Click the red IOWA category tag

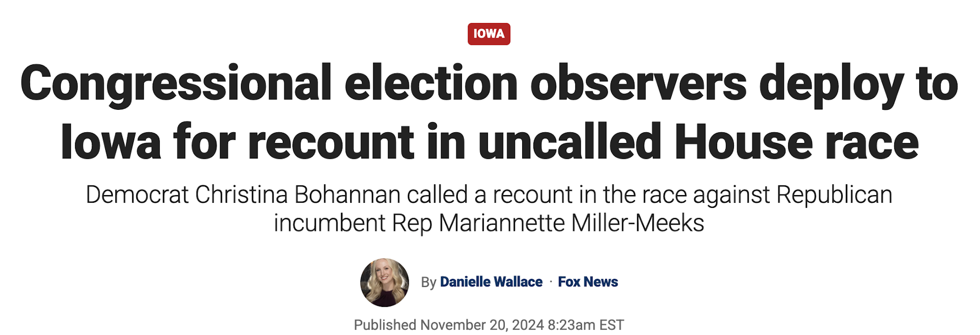pos(488,34)
